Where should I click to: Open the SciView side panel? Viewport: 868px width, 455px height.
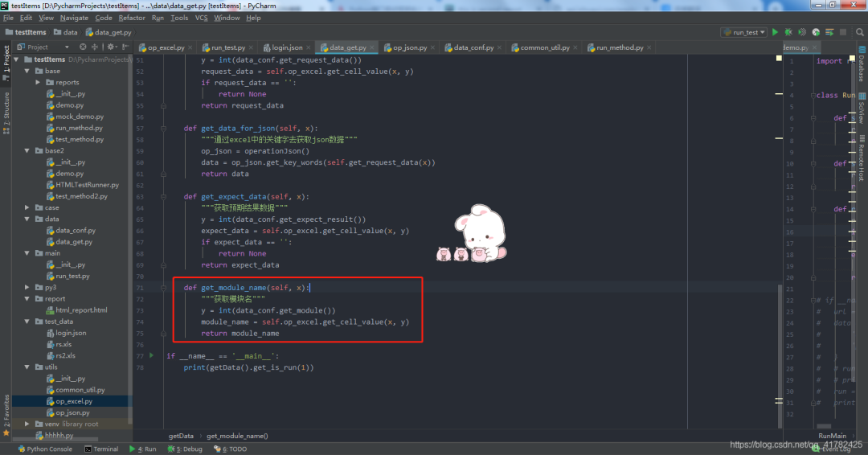point(862,108)
